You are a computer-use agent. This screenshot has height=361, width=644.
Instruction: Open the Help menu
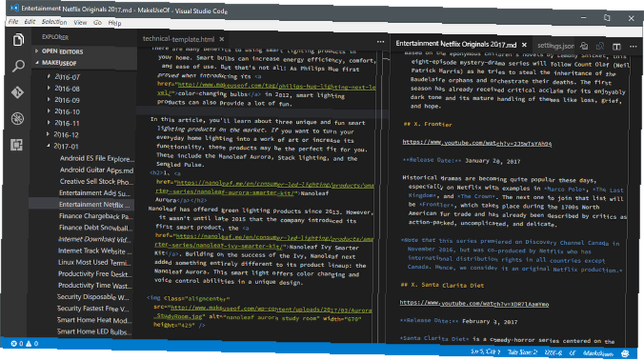click(x=115, y=23)
